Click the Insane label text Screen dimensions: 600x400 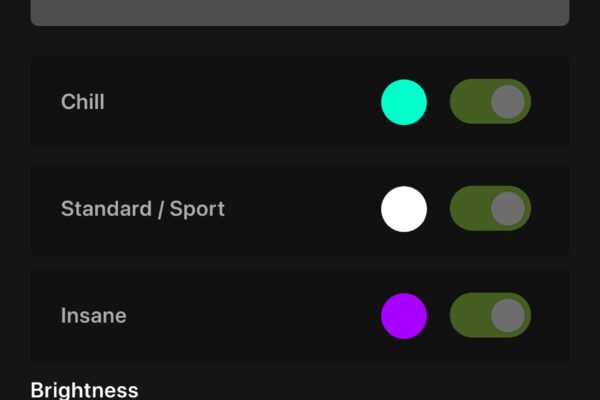(94, 316)
